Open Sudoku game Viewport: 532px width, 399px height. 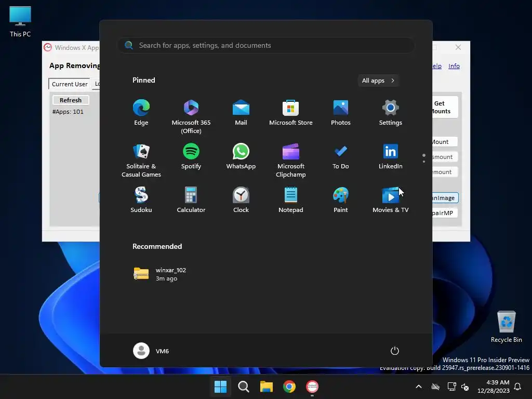tap(141, 200)
